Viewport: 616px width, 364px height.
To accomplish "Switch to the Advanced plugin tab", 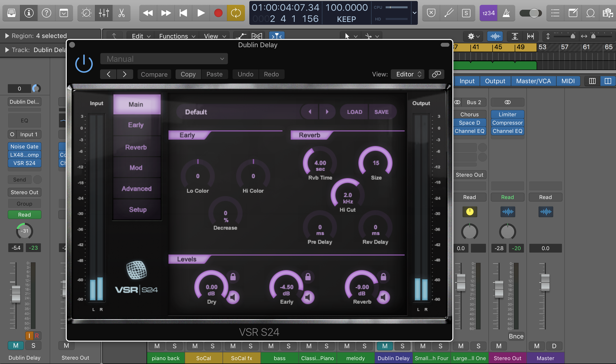I will [137, 188].
